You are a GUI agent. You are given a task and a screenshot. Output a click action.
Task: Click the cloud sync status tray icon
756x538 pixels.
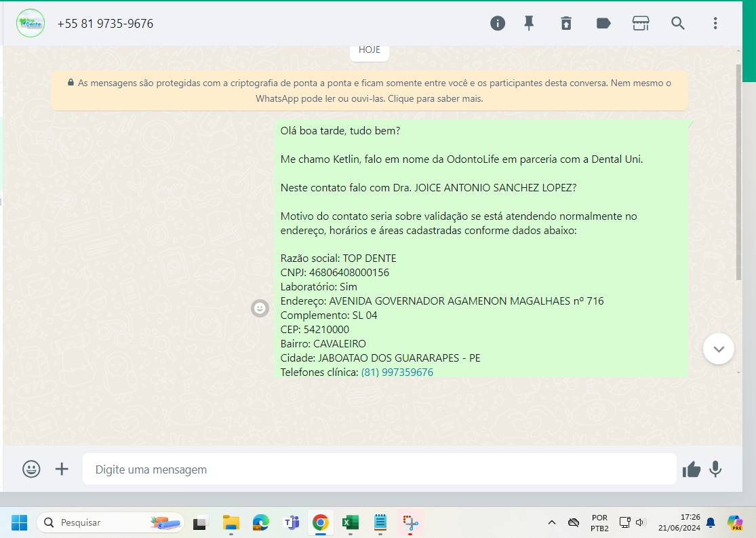click(x=573, y=522)
